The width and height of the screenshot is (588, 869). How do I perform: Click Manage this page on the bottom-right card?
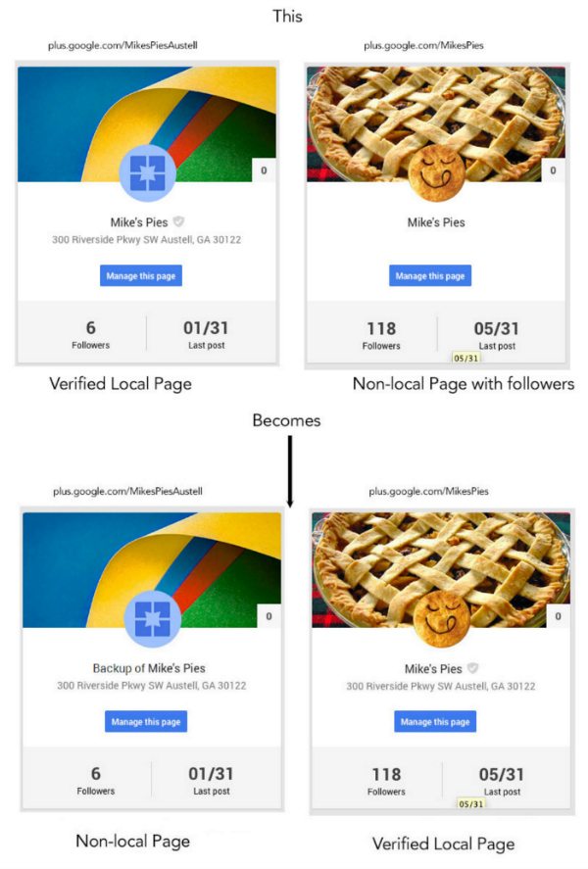pos(435,722)
